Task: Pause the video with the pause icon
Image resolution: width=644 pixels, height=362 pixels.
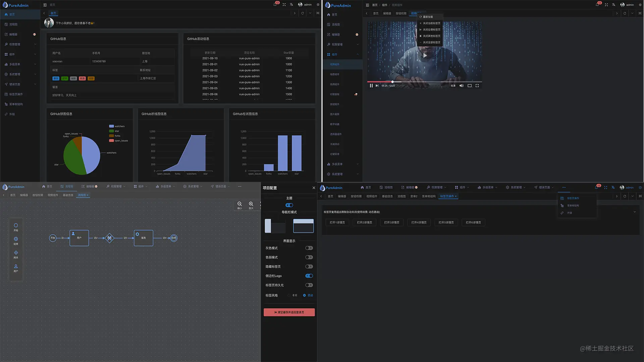Action: coord(371,86)
